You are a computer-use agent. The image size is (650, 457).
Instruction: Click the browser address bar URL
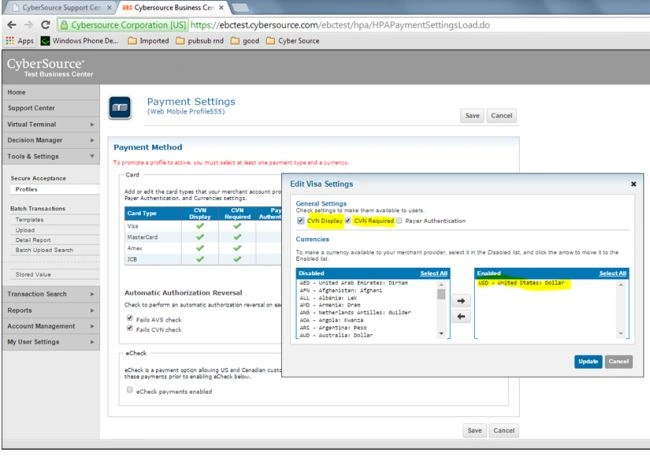(340, 25)
